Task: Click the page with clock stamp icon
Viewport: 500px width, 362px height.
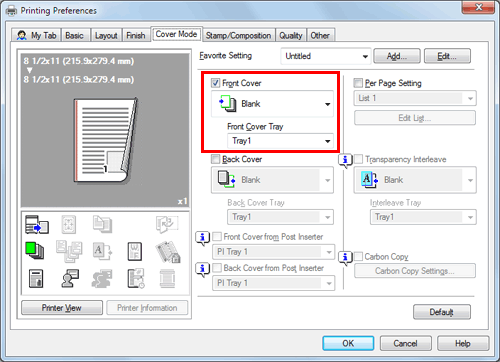Action: pos(136,279)
